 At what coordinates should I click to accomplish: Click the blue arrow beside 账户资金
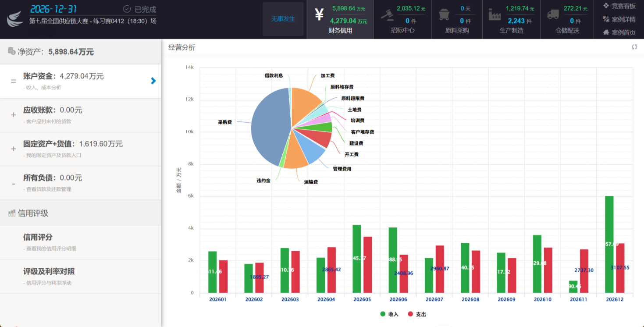[153, 81]
